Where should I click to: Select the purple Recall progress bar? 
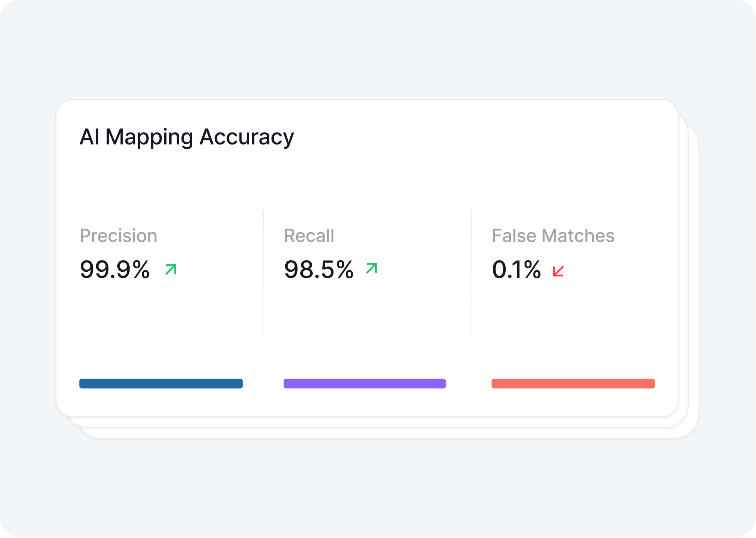point(365,384)
